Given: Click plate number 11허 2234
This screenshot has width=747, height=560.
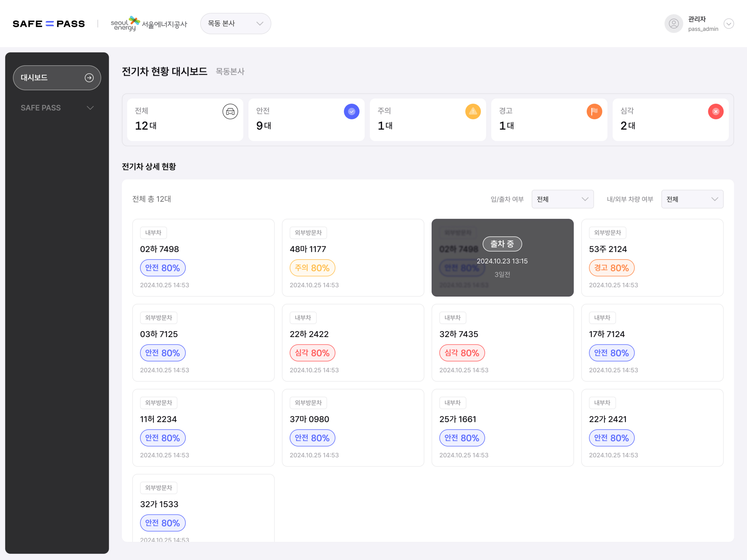Looking at the screenshot, I should 158,419.
